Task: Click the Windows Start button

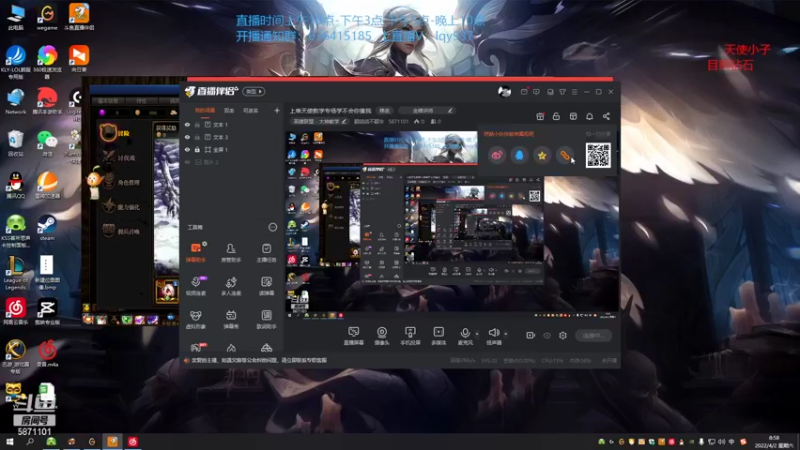Action: click(10, 441)
